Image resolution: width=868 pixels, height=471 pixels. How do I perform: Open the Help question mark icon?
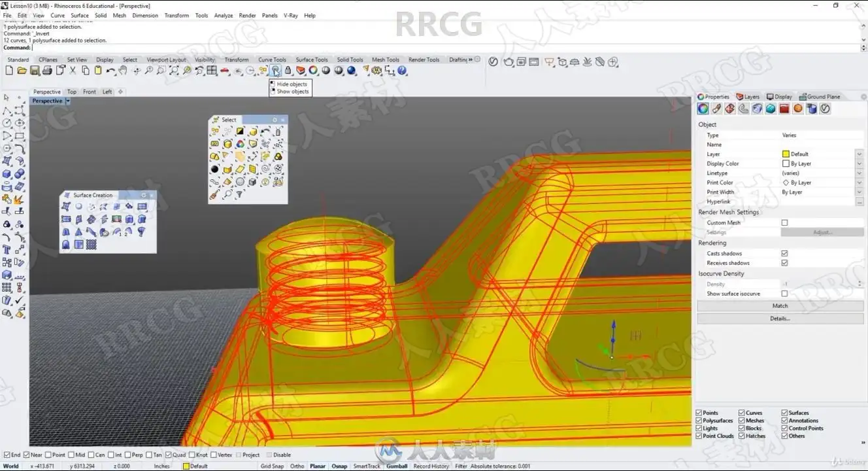[402, 71]
